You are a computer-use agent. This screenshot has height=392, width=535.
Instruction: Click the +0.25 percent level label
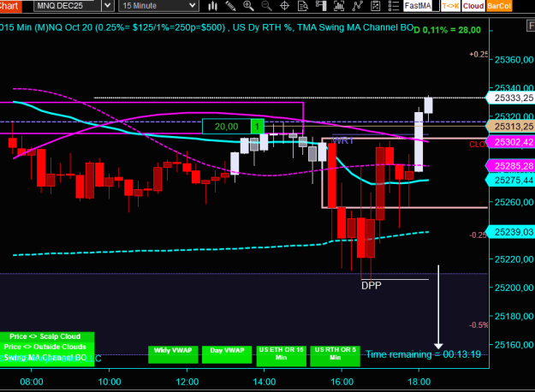pos(479,55)
